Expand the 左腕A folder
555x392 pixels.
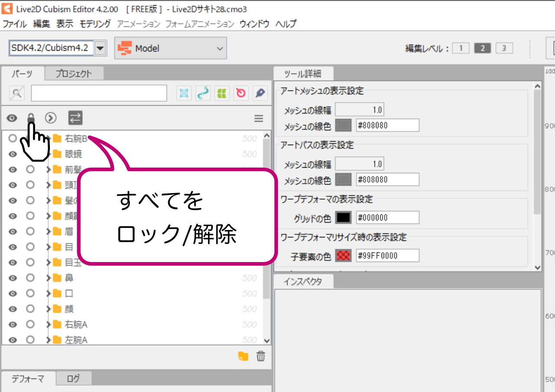[49, 340]
